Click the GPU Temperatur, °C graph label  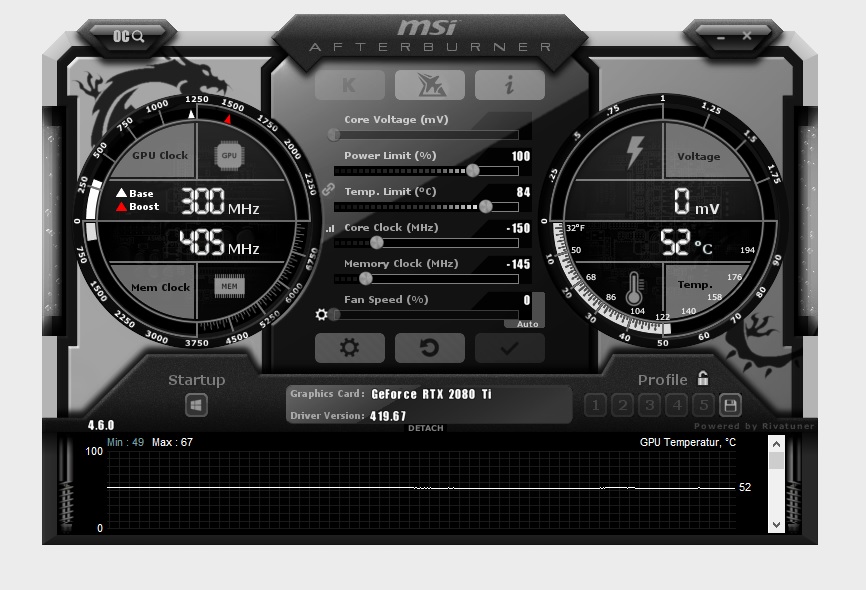coord(688,442)
